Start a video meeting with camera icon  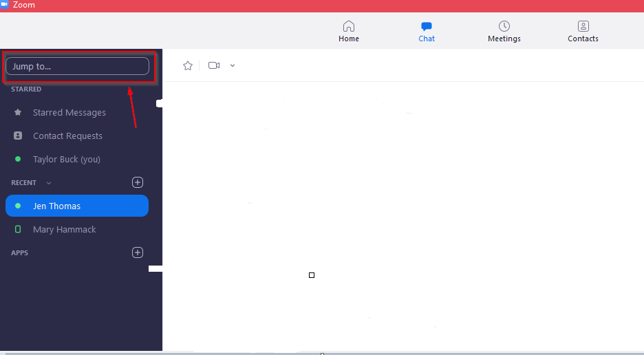coord(214,65)
